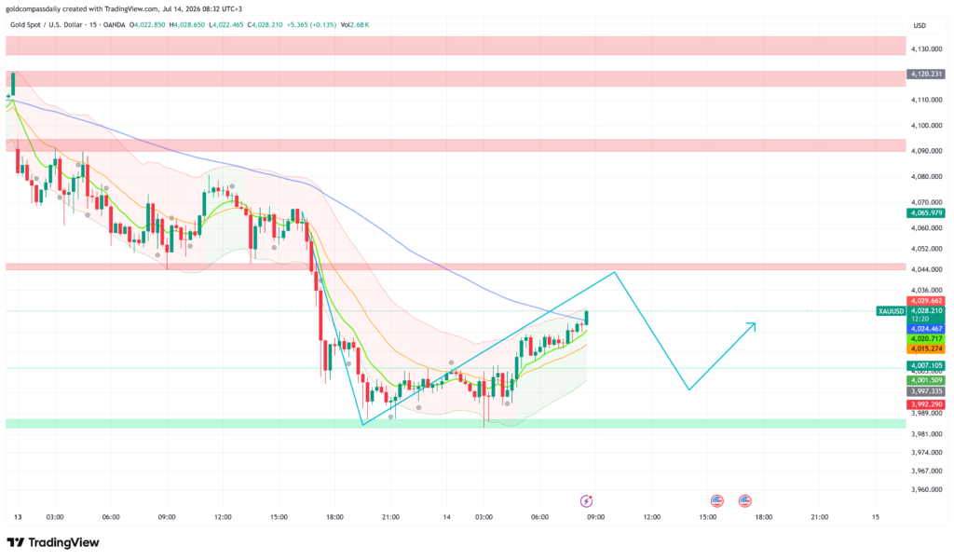The width and height of the screenshot is (954, 560).
Task: Click the first US flag economic event icon
Action: tap(716, 501)
